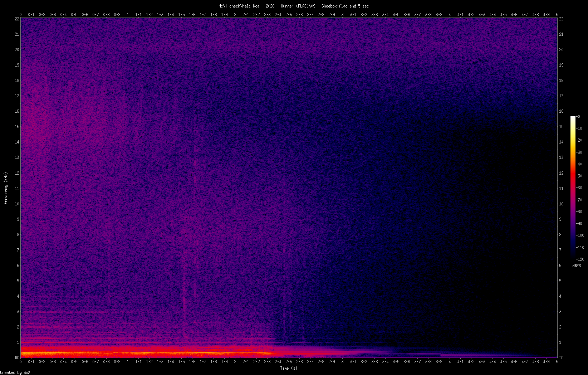
Task: Click the "22" kHz label on the left axis
Action: (x=17, y=19)
